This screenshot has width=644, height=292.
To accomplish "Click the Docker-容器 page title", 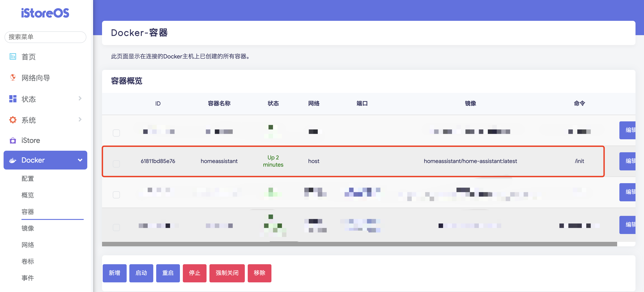I will [139, 33].
